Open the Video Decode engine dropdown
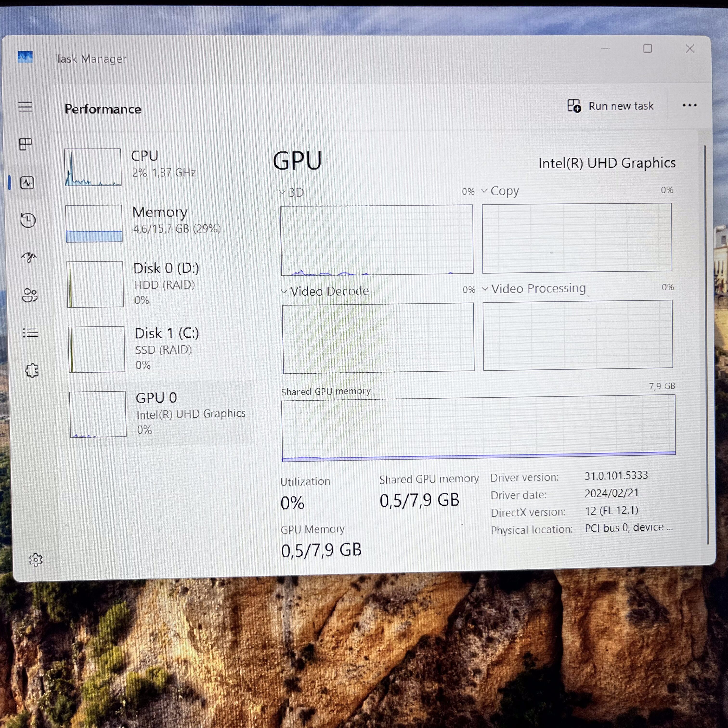 tap(325, 291)
